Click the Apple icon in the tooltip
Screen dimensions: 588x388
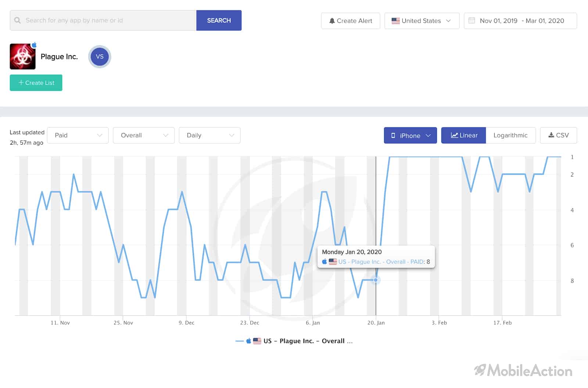(x=325, y=261)
